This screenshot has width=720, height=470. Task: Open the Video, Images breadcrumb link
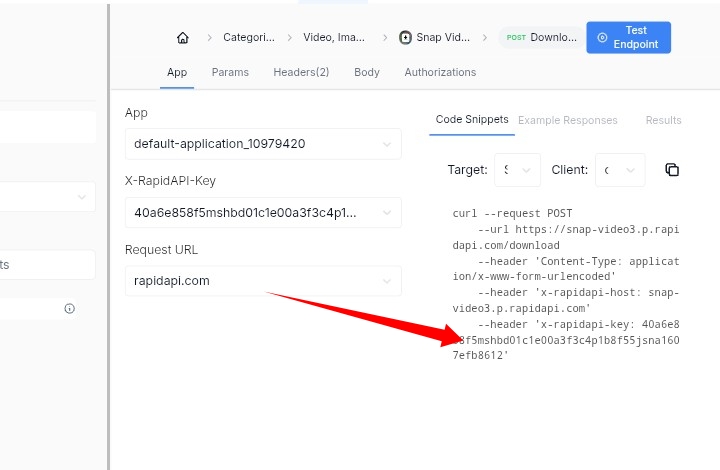tap(335, 38)
